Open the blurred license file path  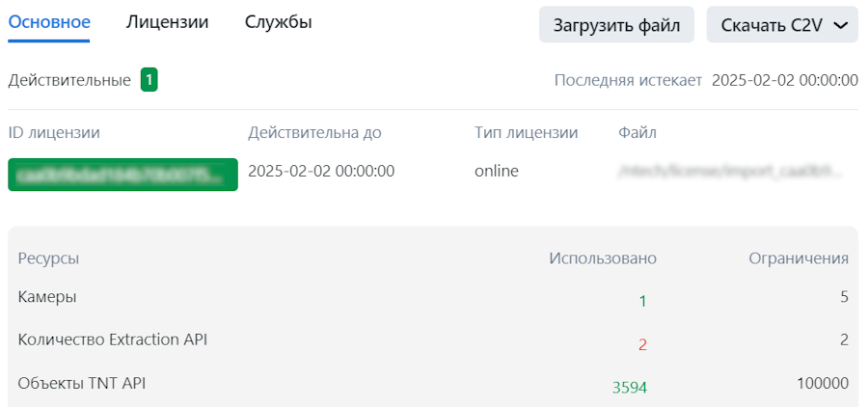730,172
